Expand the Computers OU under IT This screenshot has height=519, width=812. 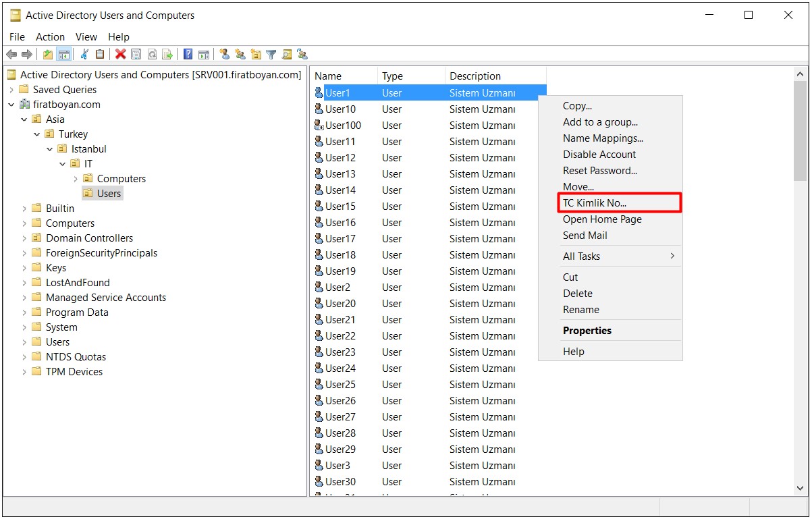(76, 179)
